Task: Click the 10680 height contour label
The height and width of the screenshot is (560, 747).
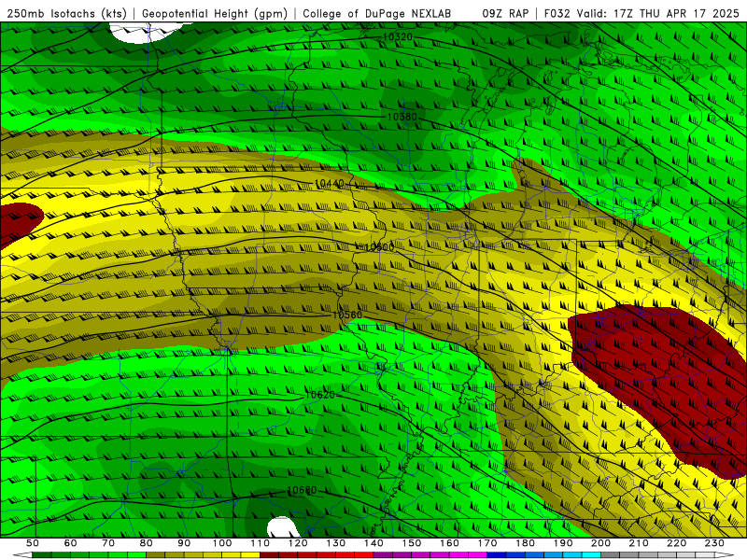Action: (x=302, y=490)
